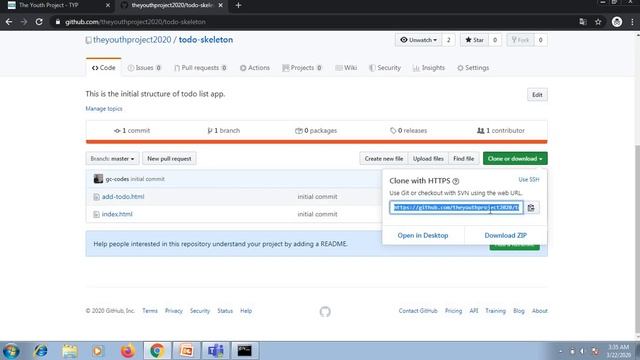The height and width of the screenshot is (360, 640).
Task: Open the Wiki tab
Action: (346, 68)
